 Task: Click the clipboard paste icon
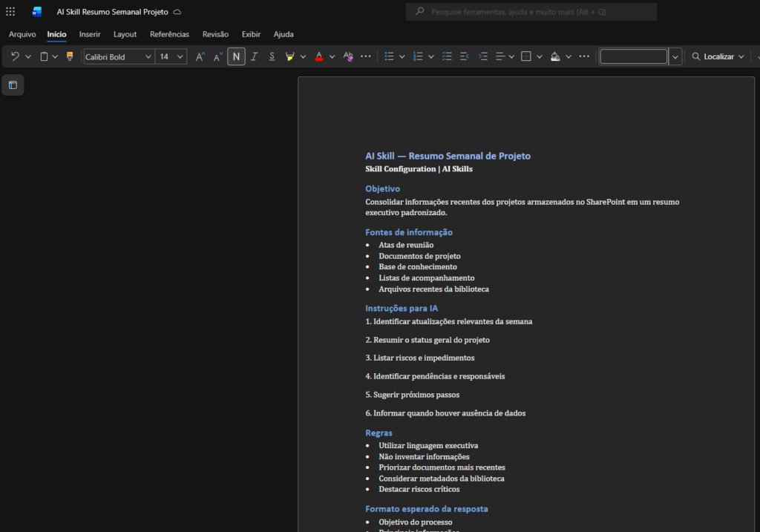44,56
